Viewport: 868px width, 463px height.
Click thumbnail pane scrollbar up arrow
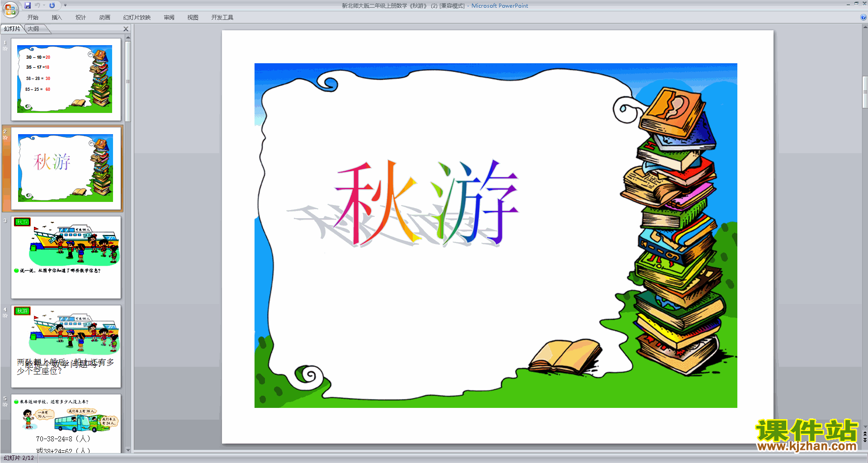coord(128,37)
